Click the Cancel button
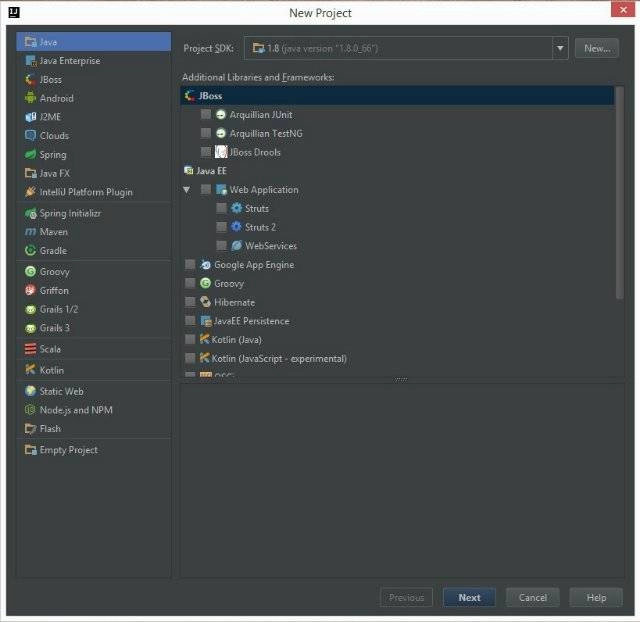The image size is (640, 622). pos(533,598)
